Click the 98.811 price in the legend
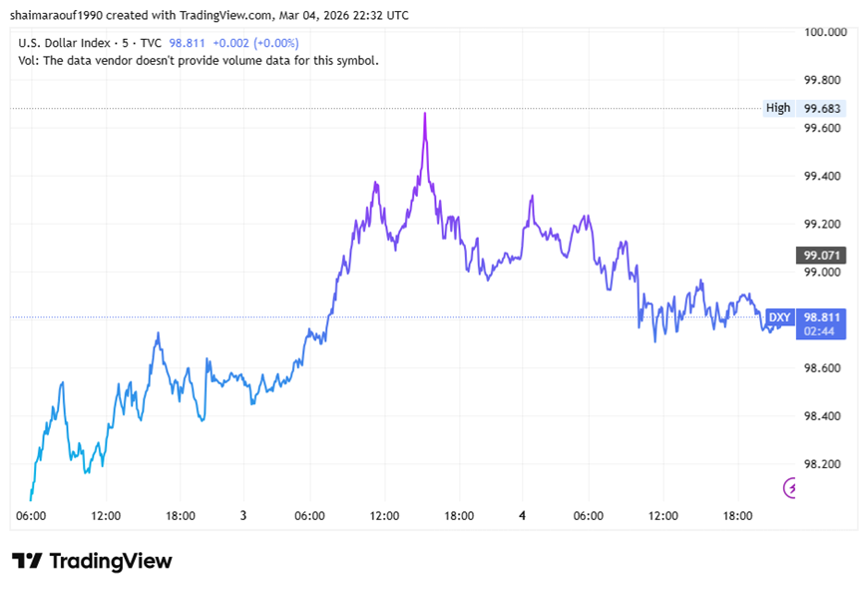The image size is (868, 591). pyautogui.click(x=188, y=43)
